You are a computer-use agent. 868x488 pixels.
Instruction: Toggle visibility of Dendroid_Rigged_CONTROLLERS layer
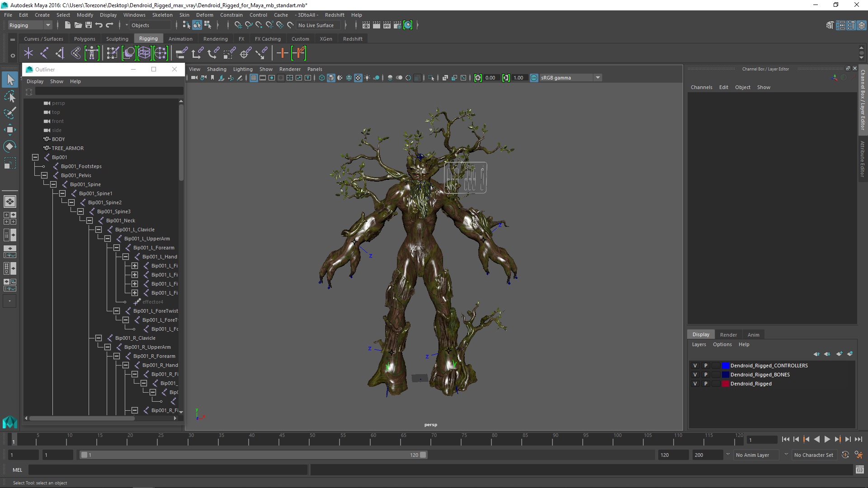(x=695, y=366)
